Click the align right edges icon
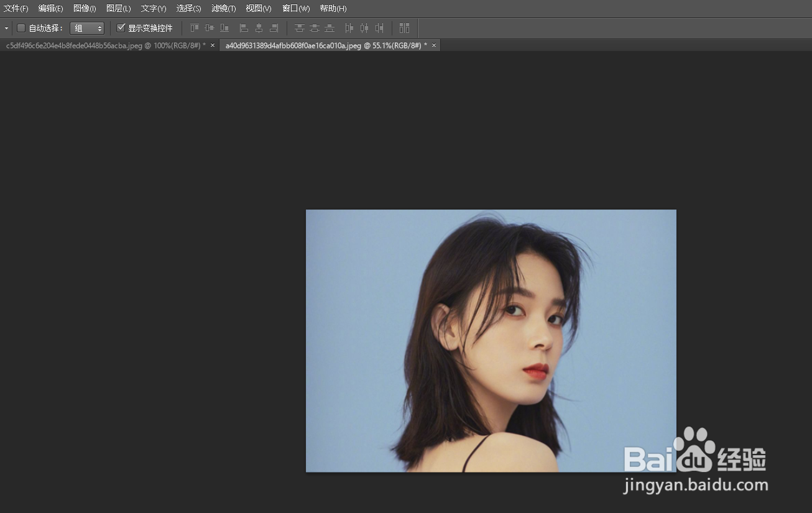Screen dimensions: 812x513 click(274, 28)
